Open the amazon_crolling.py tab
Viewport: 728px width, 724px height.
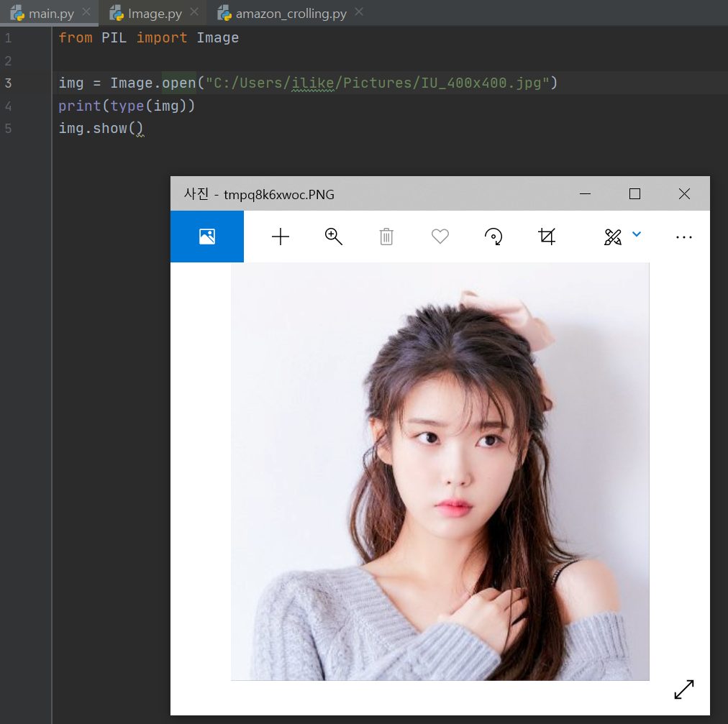[292, 14]
